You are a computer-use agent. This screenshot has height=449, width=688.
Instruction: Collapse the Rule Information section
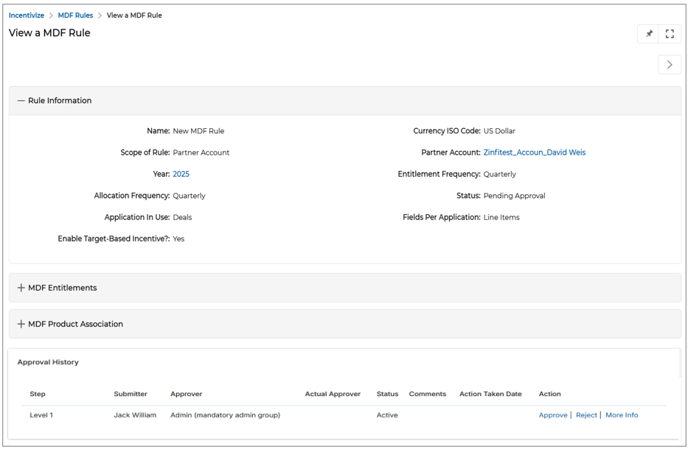pyautogui.click(x=22, y=101)
